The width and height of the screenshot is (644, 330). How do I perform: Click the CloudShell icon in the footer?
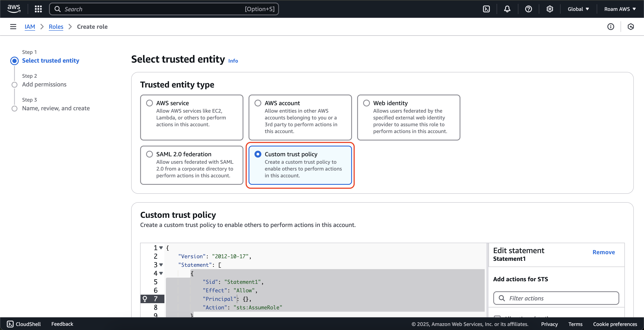click(x=10, y=324)
